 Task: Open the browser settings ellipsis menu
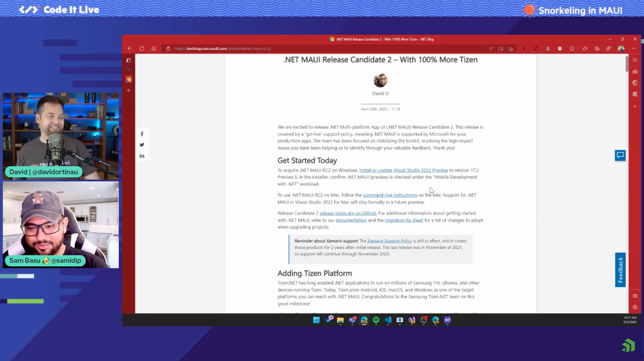click(633, 48)
